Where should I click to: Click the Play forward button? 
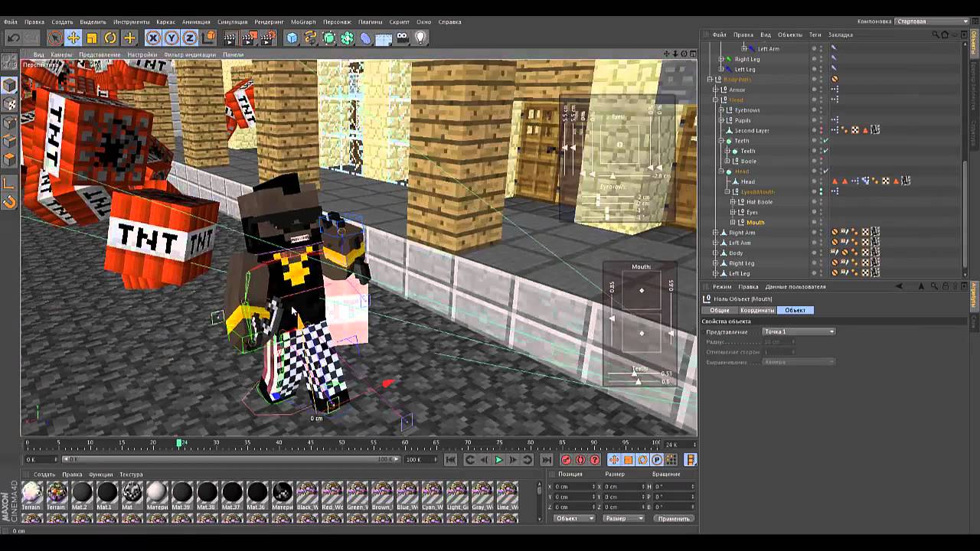point(498,460)
